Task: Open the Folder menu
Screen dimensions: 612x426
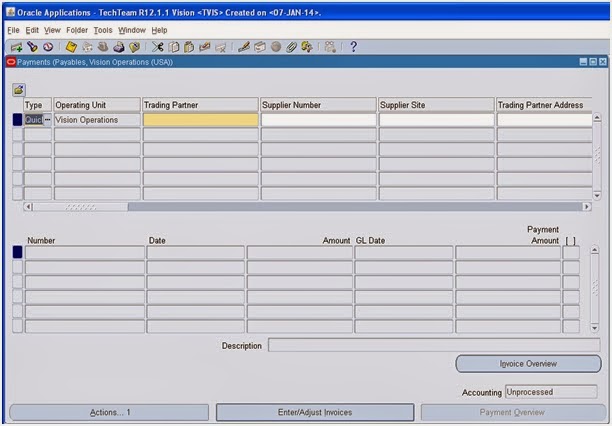Action: pos(77,30)
